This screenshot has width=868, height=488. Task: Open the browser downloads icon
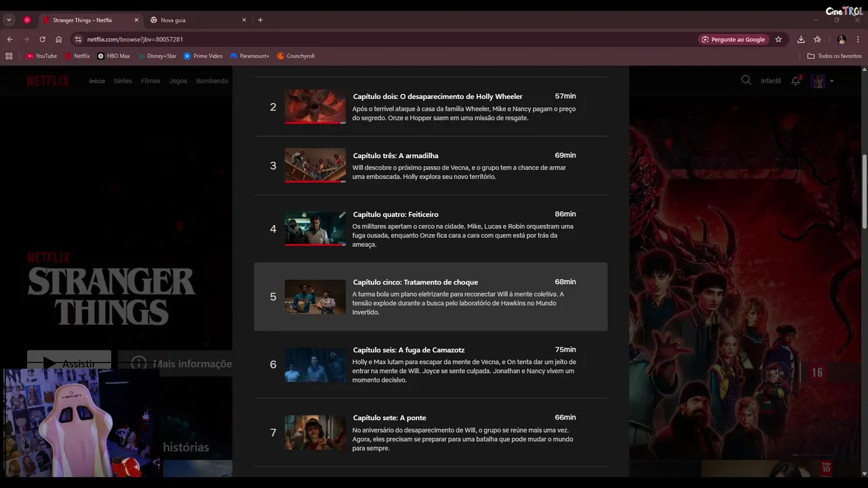(x=801, y=39)
